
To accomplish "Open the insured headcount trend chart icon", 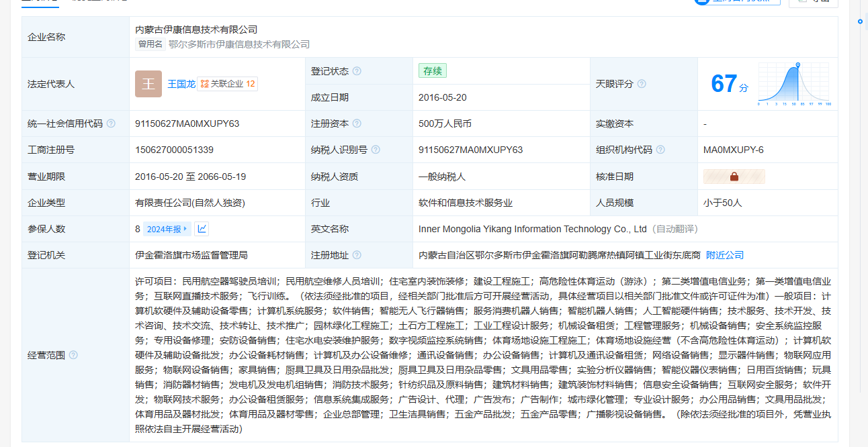I will point(202,229).
